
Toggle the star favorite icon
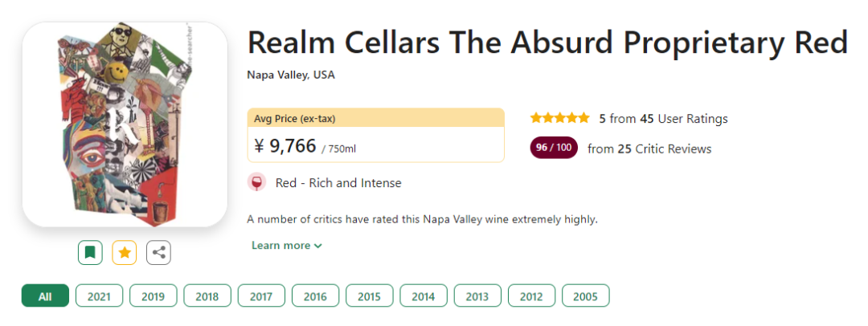[x=125, y=252]
